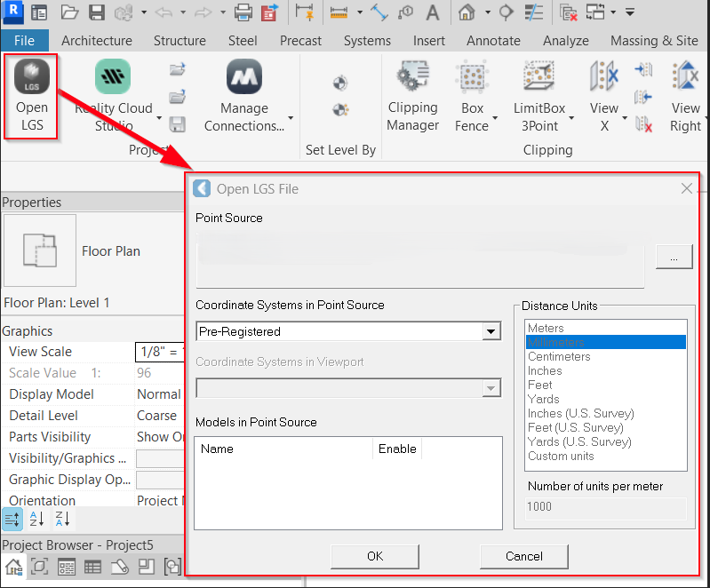Click the Manage Connections icon

[244, 78]
